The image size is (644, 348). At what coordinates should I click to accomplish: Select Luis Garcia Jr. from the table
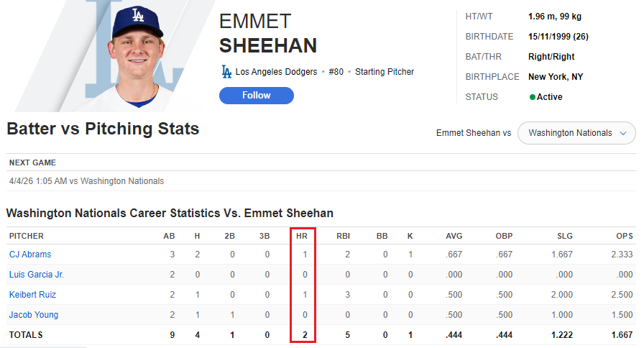[37, 275]
